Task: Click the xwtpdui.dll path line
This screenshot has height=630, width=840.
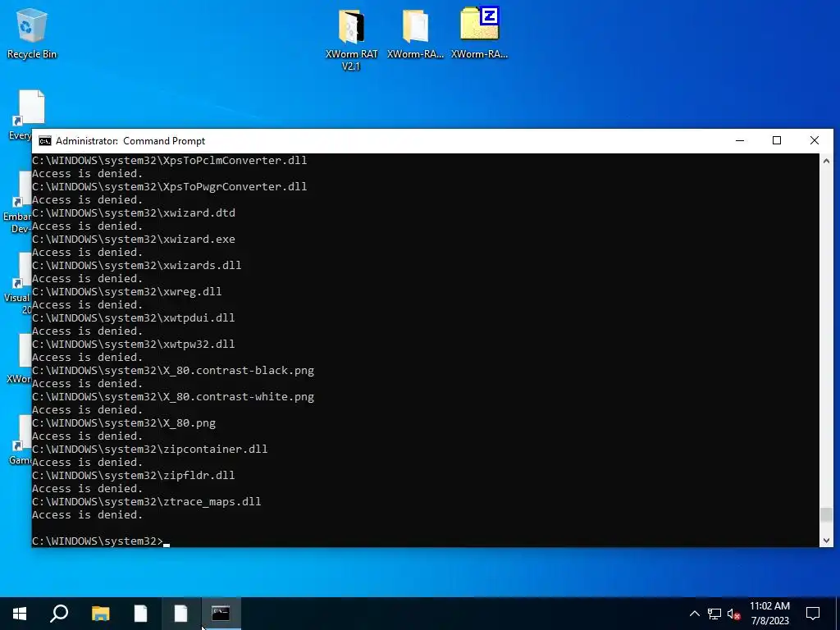Action: pos(134,317)
